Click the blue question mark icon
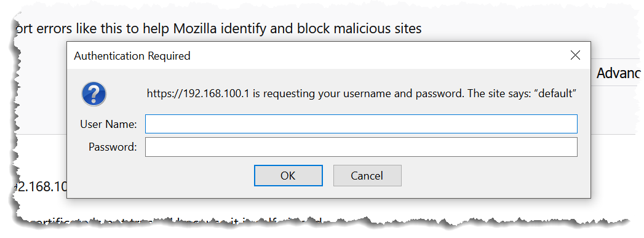 point(94,94)
